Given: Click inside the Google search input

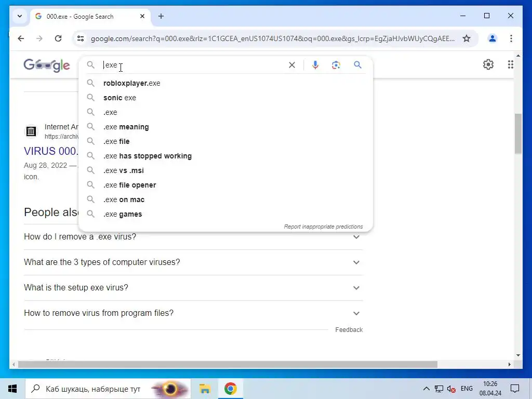Looking at the screenshot, I should tap(193, 65).
